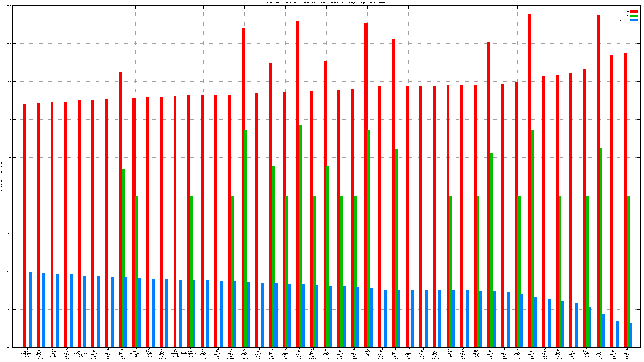Click the leftmost blue score bar
This screenshot has width=644, height=362.
[x=30, y=309]
